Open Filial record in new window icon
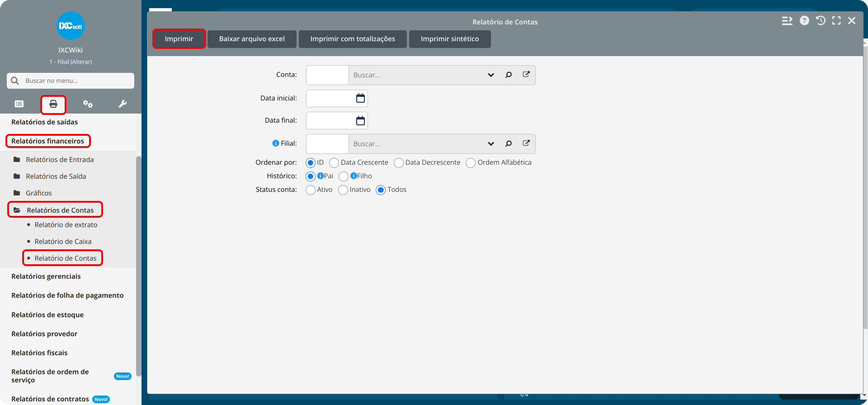The image size is (868, 405). tap(526, 143)
